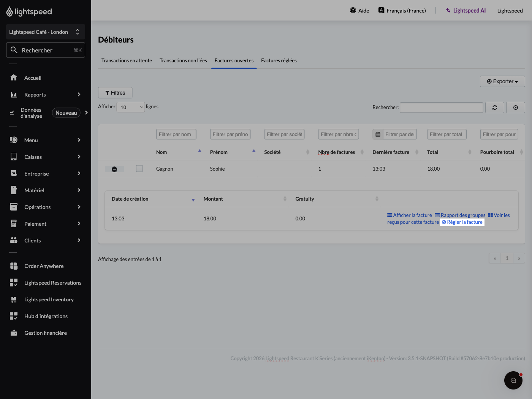The height and width of the screenshot is (399, 532).
Task: Click the Filtrer par société field
Action: pos(284,134)
